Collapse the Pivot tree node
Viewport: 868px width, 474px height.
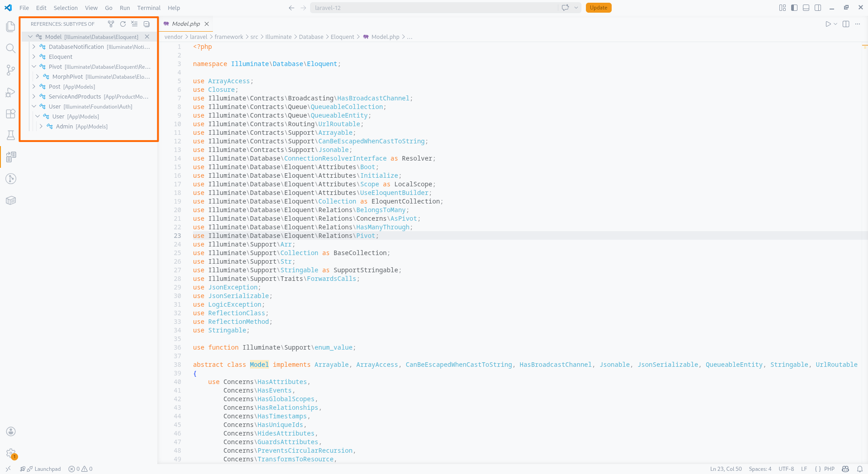34,66
